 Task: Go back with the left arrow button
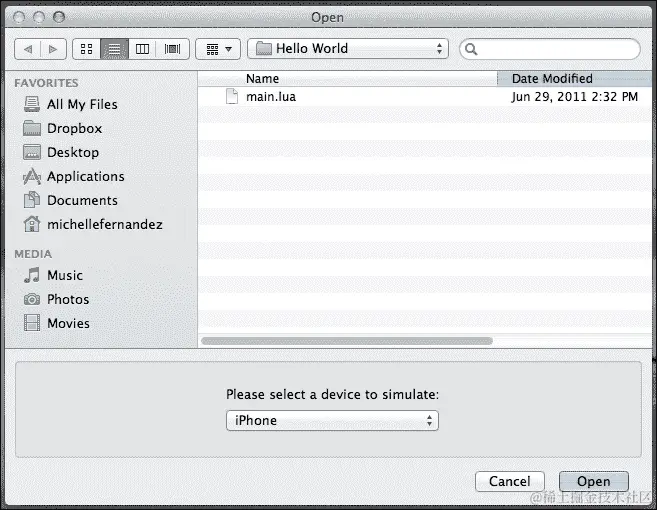[28, 49]
